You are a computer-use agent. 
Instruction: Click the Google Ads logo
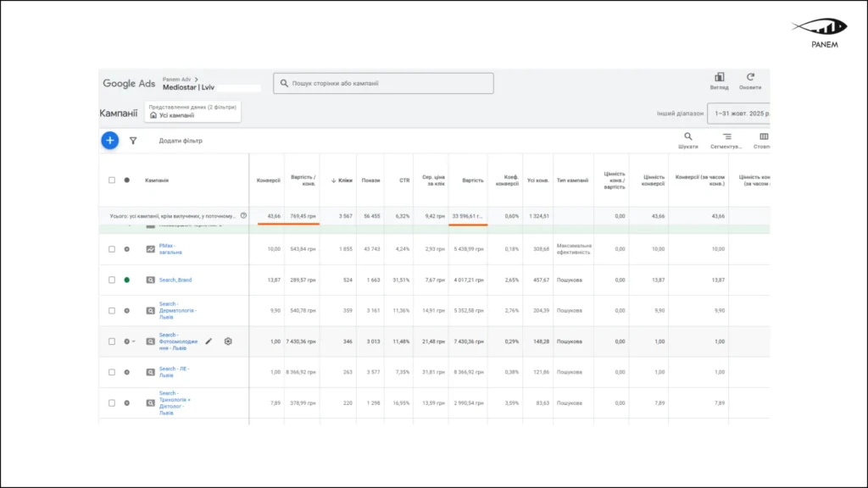tap(129, 84)
